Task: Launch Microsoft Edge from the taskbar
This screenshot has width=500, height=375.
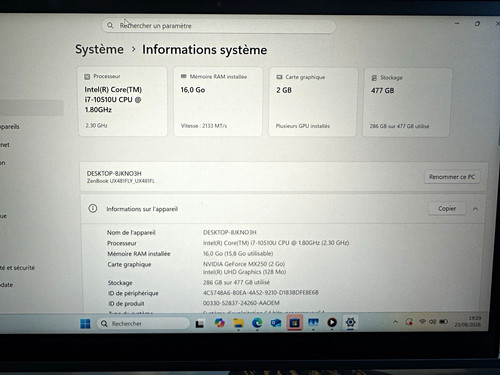Action: coord(257,323)
